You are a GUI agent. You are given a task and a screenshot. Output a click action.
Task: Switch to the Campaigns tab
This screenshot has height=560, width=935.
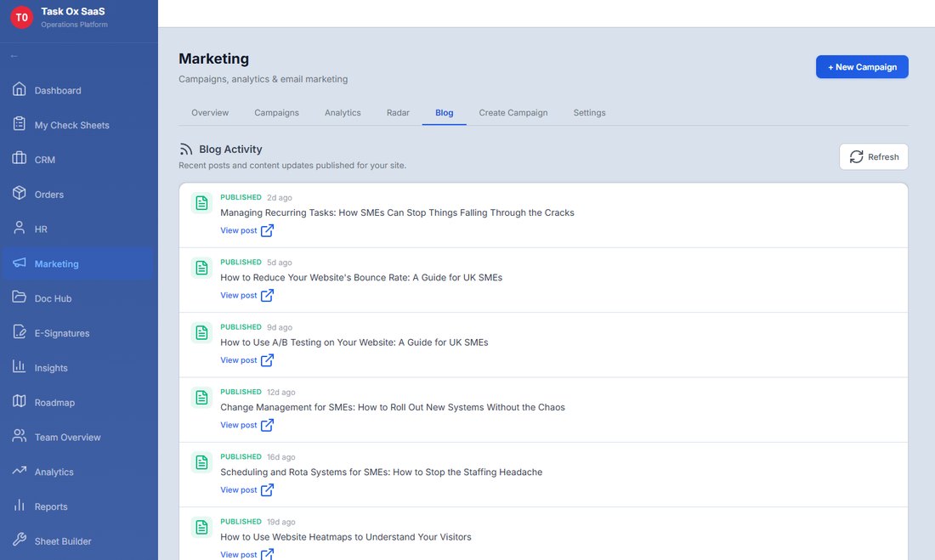tap(277, 113)
